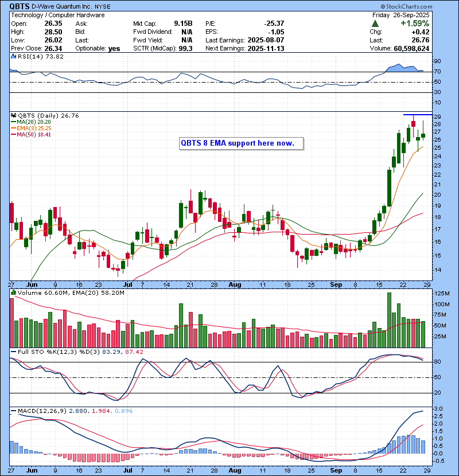
Task: Click the RSI(14) panel legend icon
Action: 14,56
